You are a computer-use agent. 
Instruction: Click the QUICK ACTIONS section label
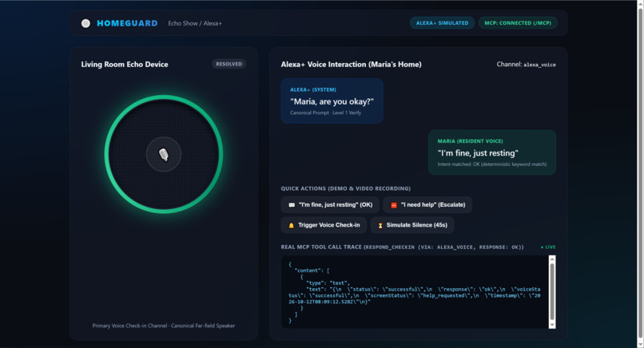pos(345,188)
